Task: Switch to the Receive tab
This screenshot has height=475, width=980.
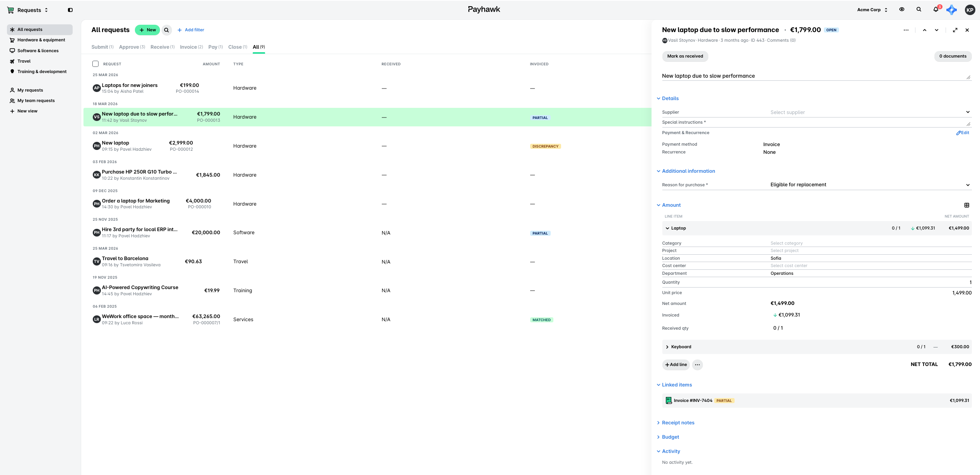Action: pyautogui.click(x=162, y=47)
